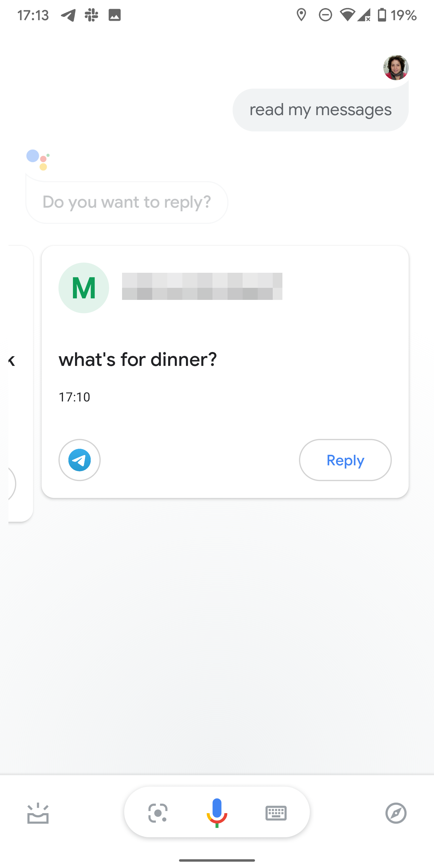Open the keyboard input icon
Viewport: 434px width, 868px height.
tap(276, 813)
